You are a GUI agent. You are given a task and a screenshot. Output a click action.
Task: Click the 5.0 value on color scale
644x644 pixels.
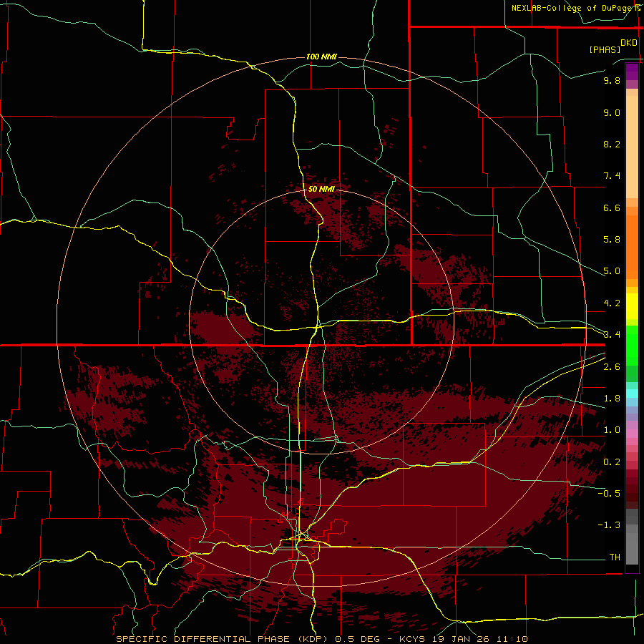tap(612, 271)
